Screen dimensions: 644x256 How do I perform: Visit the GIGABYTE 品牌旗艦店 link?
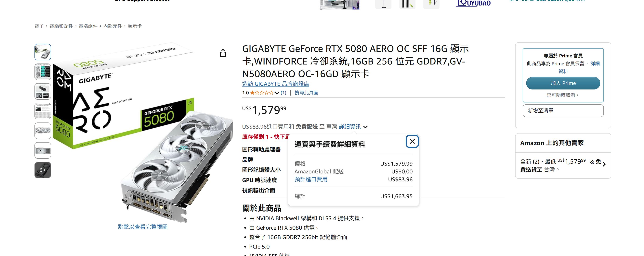pyautogui.click(x=275, y=84)
